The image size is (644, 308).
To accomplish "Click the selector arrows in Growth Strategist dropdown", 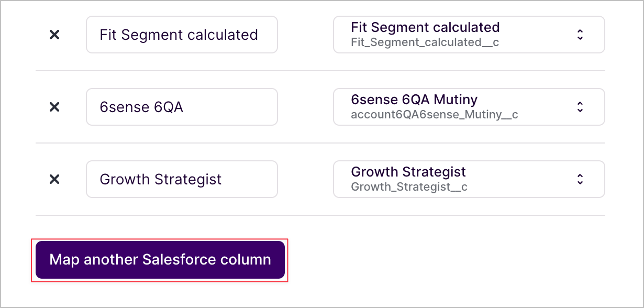I will coord(580,179).
